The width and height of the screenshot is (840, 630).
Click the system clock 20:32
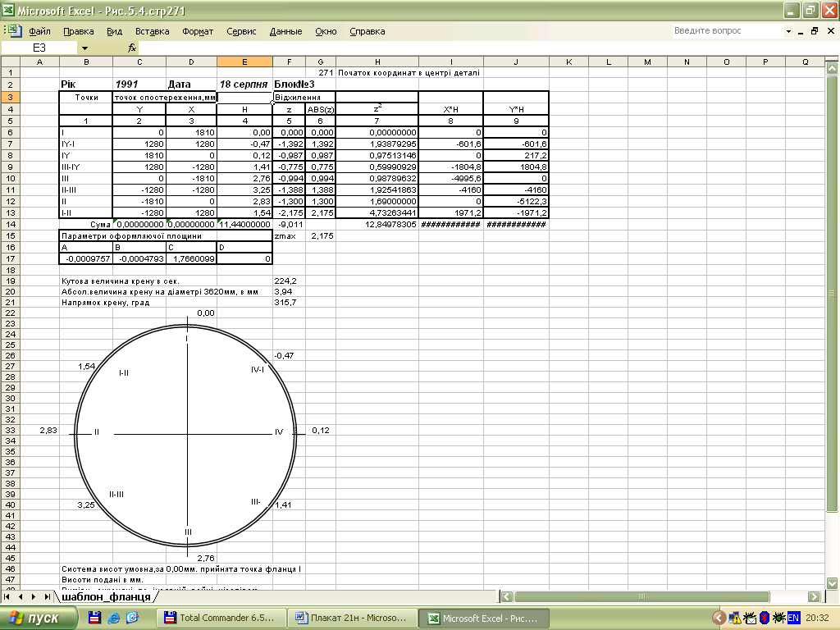point(817,618)
